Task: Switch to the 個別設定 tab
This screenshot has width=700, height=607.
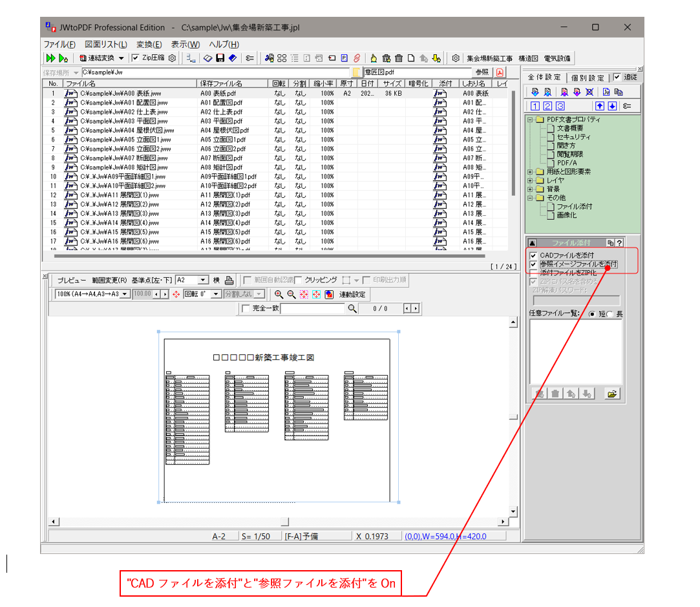Action: click(x=587, y=78)
